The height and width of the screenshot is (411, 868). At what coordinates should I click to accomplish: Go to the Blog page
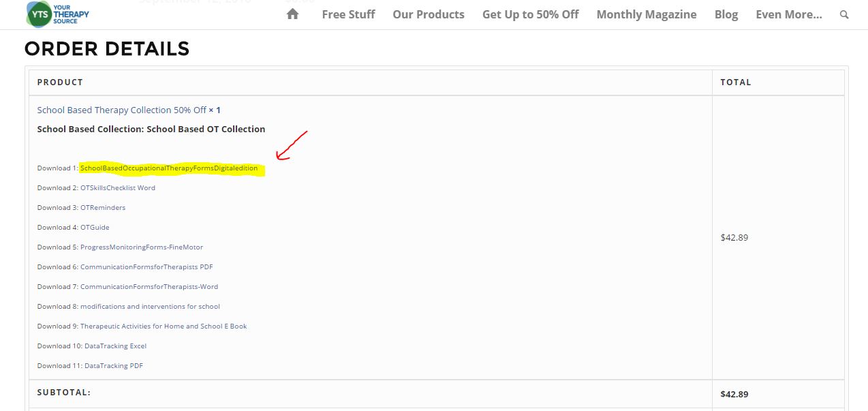coord(726,14)
